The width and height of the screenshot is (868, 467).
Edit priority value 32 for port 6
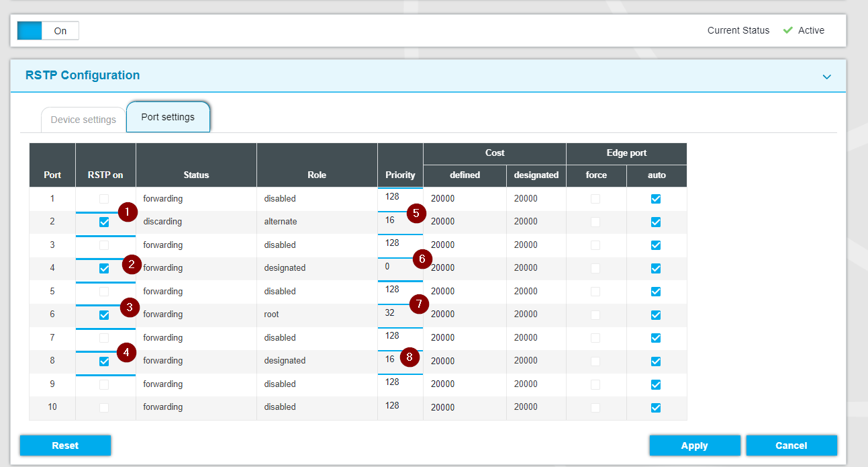point(400,313)
